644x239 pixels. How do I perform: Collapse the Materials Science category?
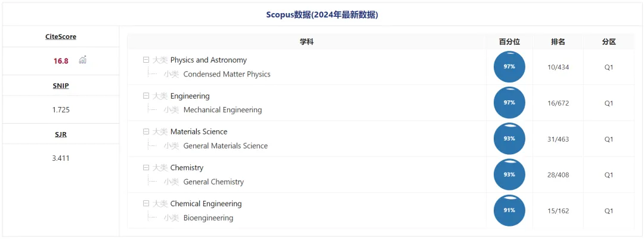(x=146, y=131)
